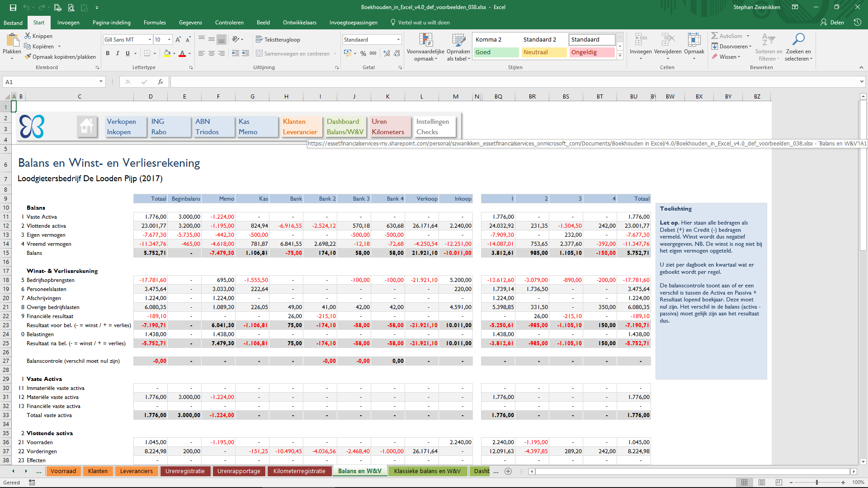Viewport: 868px width, 488px height.
Task: Click the percent style icon
Action: pyautogui.click(x=363, y=53)
